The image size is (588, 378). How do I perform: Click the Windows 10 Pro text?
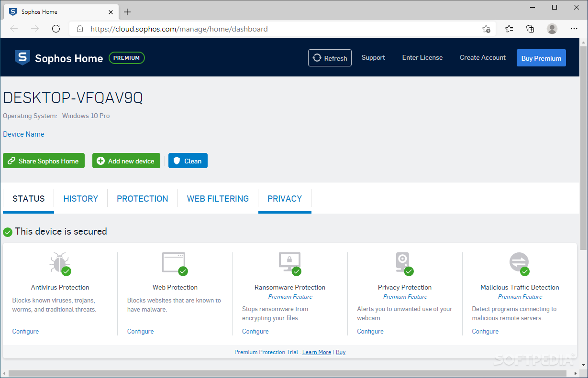point(86,116)
